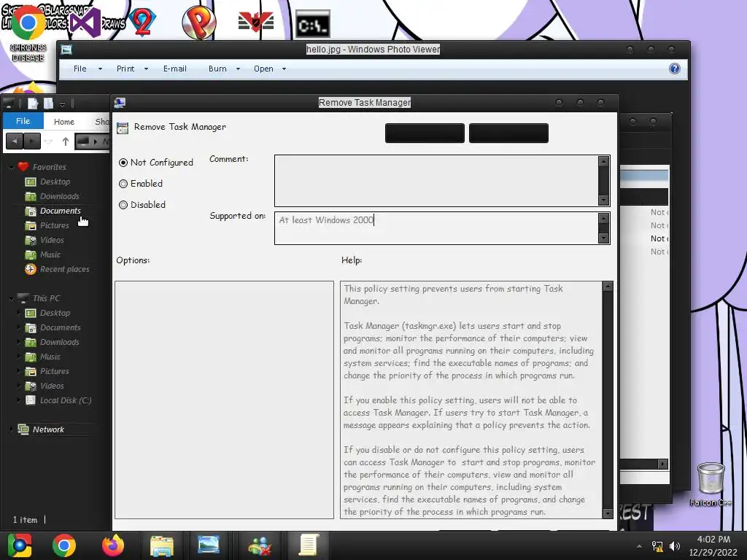Screen dimensions: 747x560
Task: Select Local Disk (C:) in Explorer
Action: [65, 400]
